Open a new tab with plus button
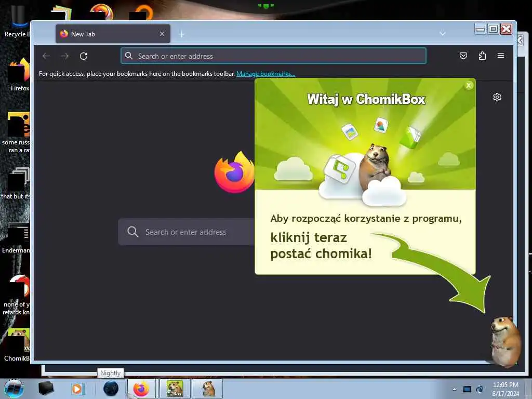532x399 pixels. coord(181,34)
